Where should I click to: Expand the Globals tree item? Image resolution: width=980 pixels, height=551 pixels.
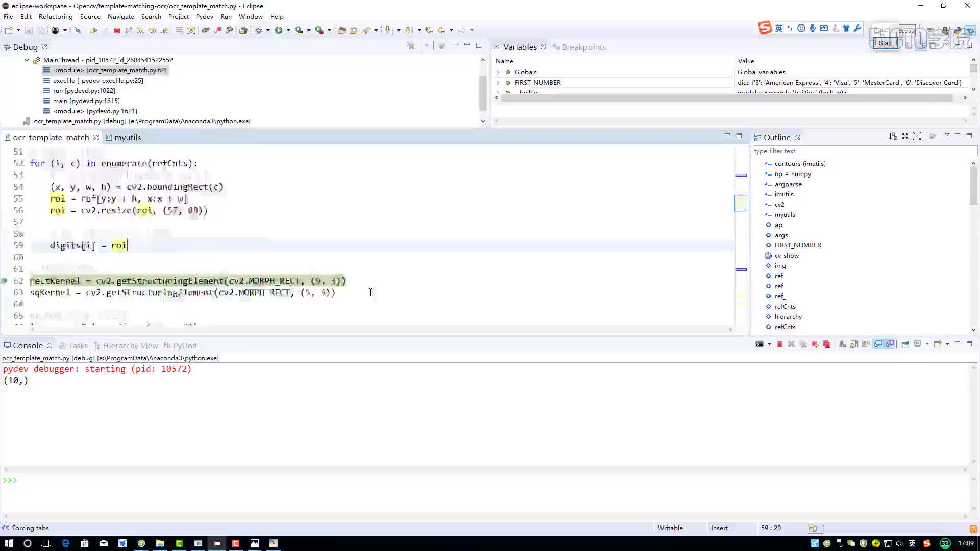point(499,72)
